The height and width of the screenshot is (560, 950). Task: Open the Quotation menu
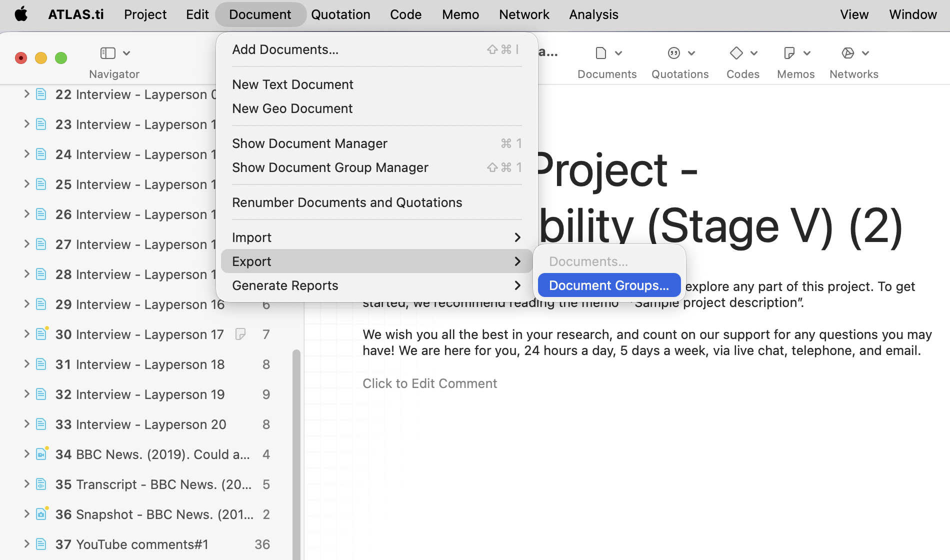point(340,14)
